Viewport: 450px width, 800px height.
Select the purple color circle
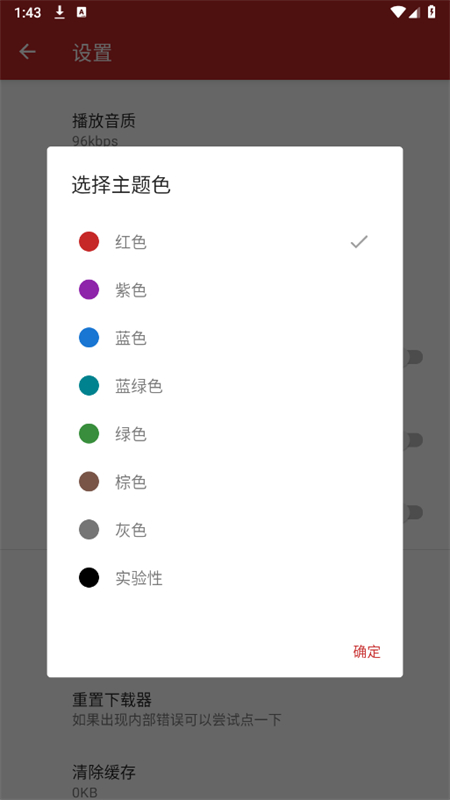[x=89, y=290]
